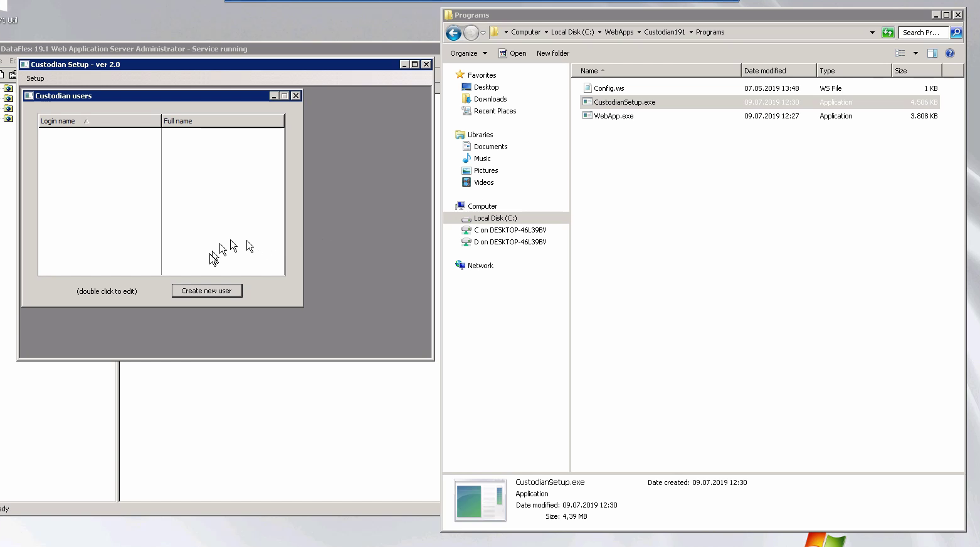Click the Change your view icon
The width and height of the screenshot is (980, 547).
pos(900,53)
